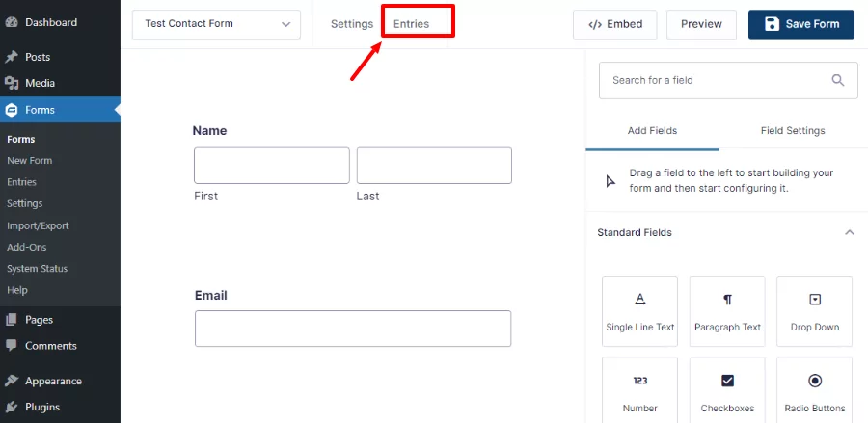Open the Entries tab in top bar
This screenshot has height=423, width=868.
[x=411, y=24]
